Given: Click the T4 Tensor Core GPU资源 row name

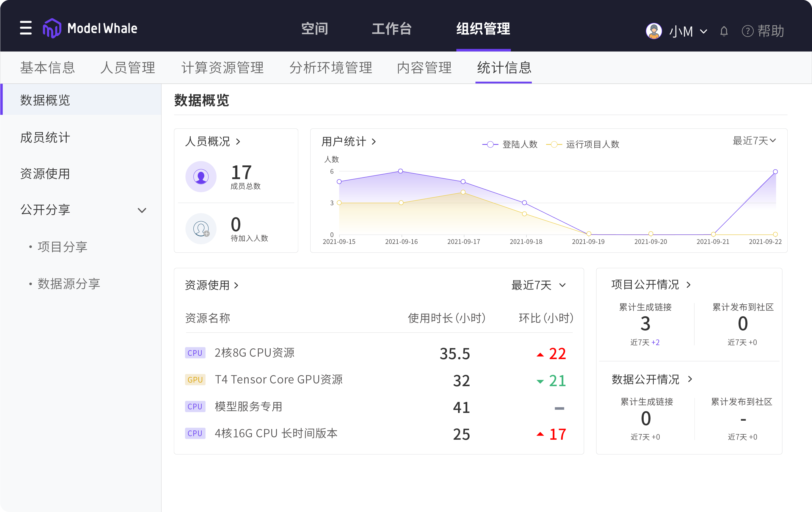Looking at the screenshot, I should coord(279,380).
